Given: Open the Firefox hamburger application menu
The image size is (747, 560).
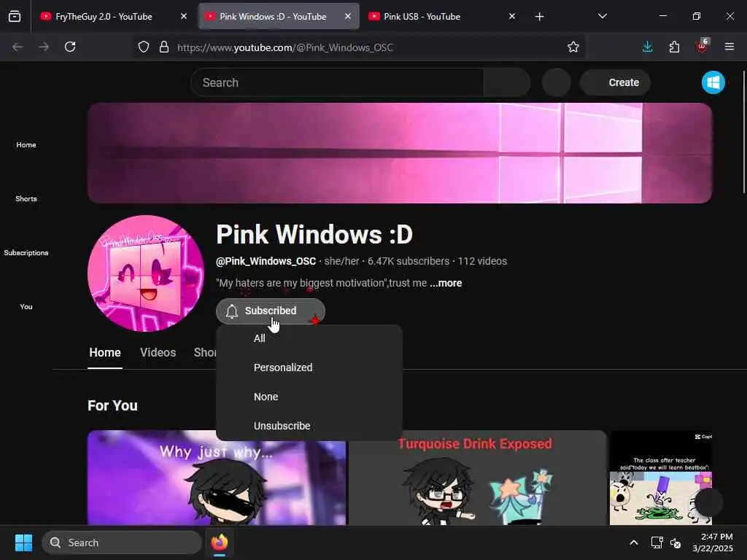Looking at the screenshot, I should coord(729,47).
